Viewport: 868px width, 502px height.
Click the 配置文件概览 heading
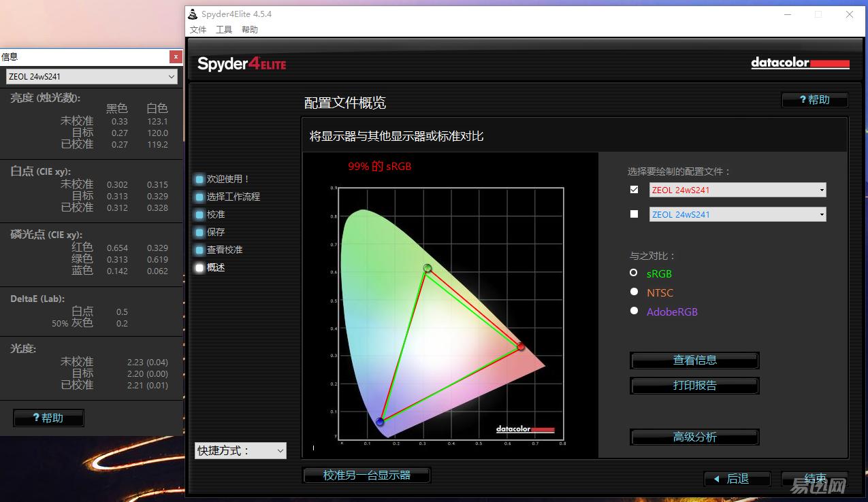[345, 103]
